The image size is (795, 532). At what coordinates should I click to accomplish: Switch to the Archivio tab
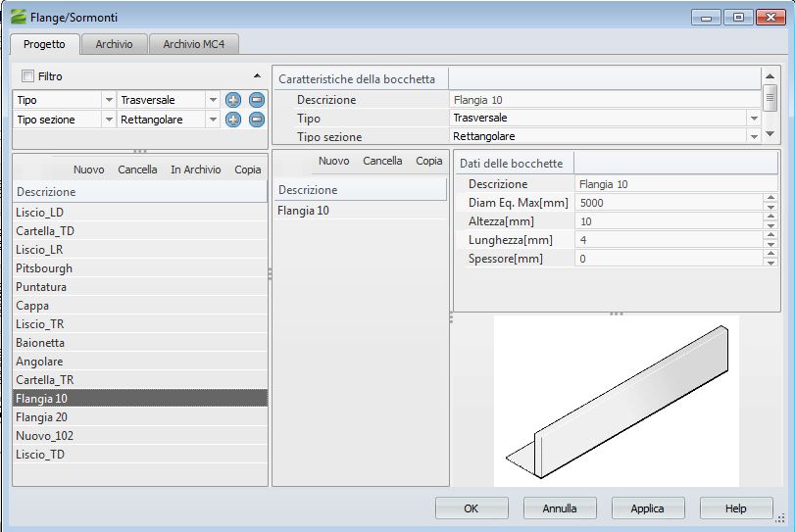click(x=114, y=44)
